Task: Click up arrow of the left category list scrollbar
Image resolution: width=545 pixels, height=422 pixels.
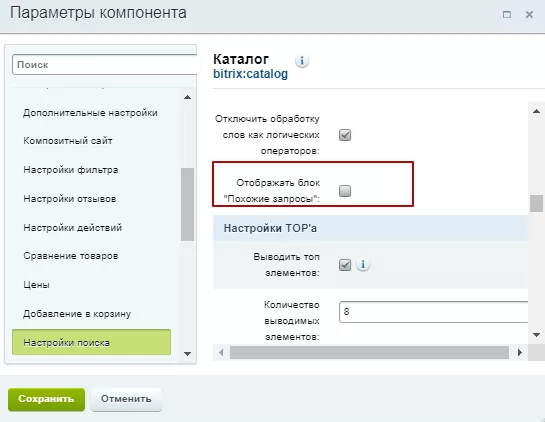Action: click(187, 97)
